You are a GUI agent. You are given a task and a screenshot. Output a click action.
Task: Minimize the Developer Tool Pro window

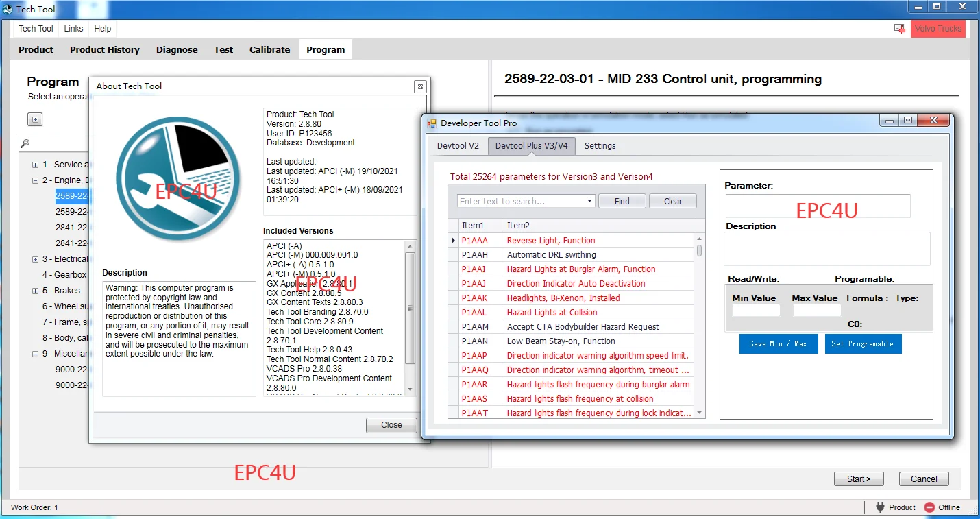[x=890, y=121]
